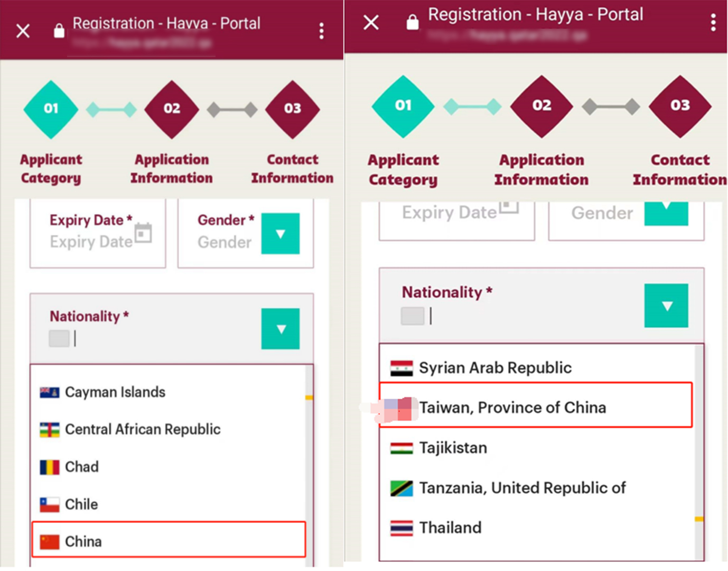Click the China flag icon

click(50, 541)
